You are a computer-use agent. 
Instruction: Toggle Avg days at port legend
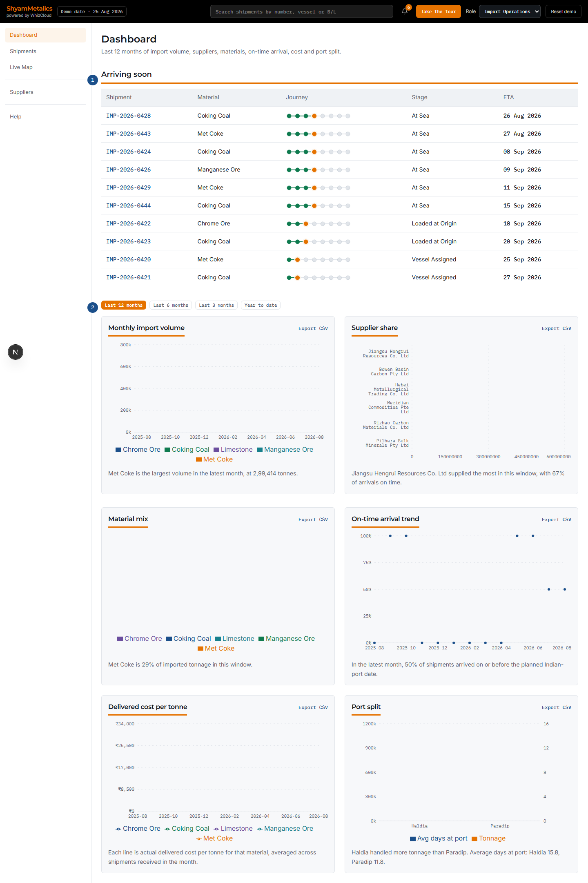coord(439,838)
